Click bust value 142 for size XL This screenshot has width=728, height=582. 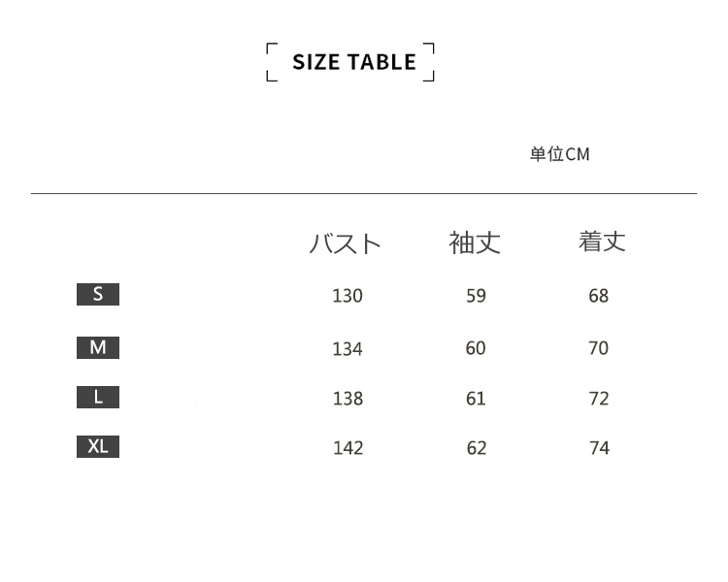[x=347, y=448]
